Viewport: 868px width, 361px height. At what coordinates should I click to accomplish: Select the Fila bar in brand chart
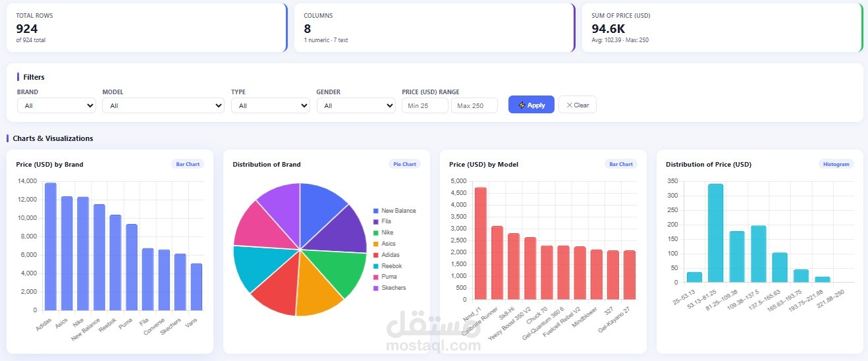[x=148, y=279]
